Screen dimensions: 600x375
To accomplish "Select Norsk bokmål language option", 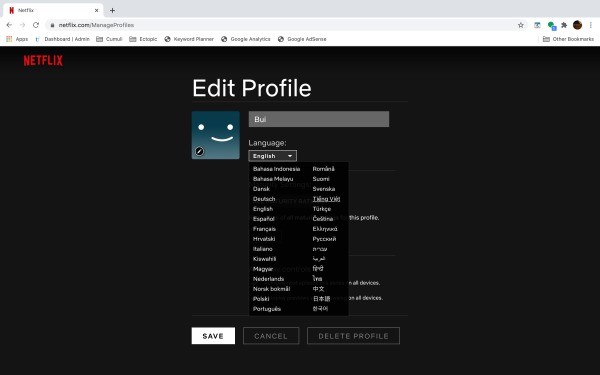I will tap(271, 289).
